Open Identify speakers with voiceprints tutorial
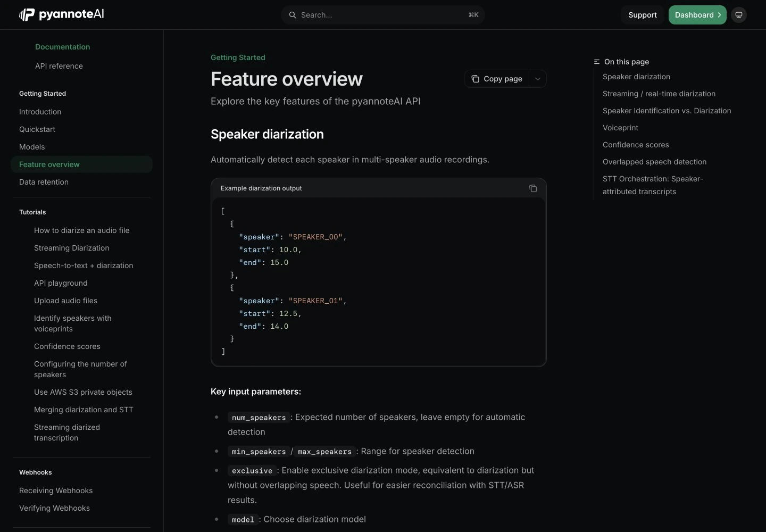This screenshot has height=532, width=766. 73,323
